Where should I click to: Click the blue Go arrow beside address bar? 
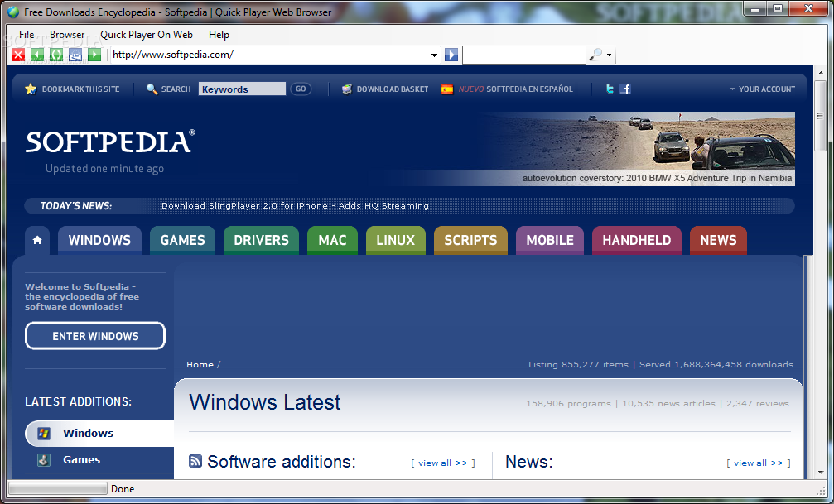pyautogui.click(x=451, y=55)
